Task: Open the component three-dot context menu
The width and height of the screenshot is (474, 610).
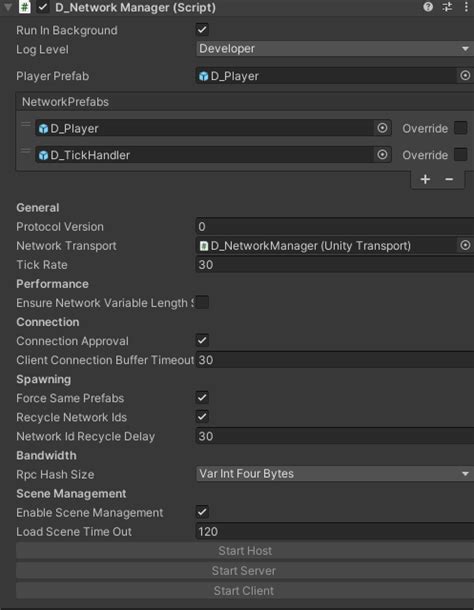Action: click(x=466, y=7)
